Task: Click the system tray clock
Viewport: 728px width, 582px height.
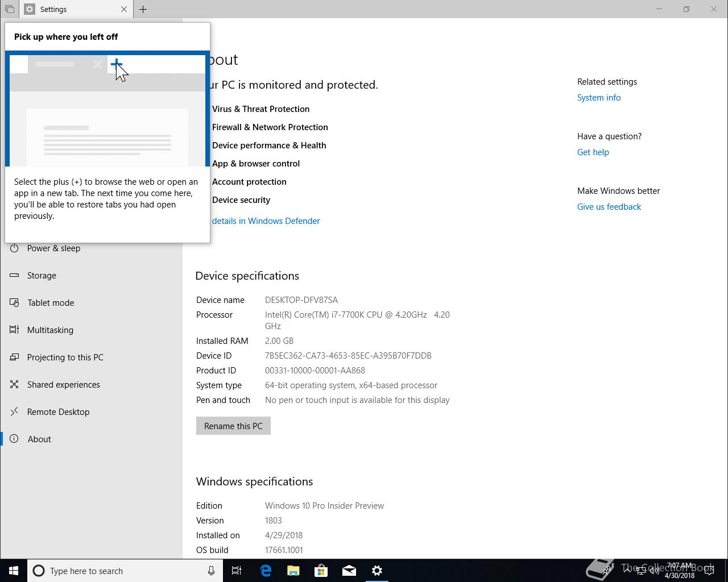Action: pos(680,571)
